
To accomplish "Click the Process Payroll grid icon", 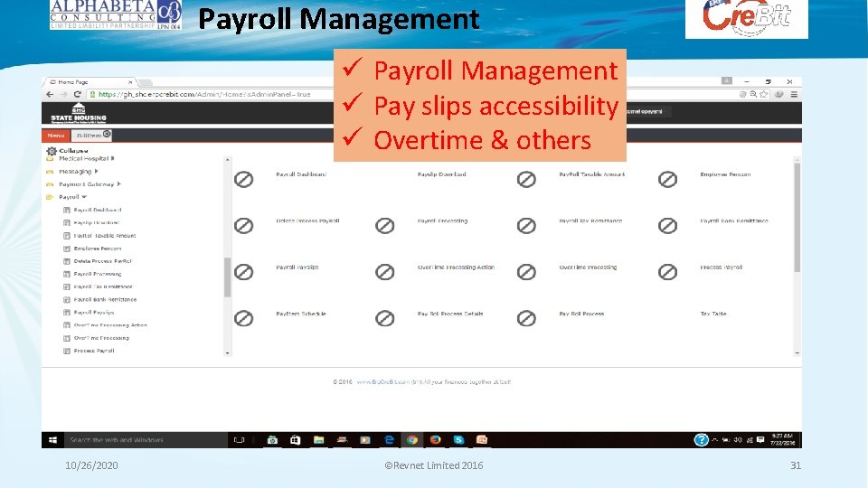I will [x=667, y=272].
